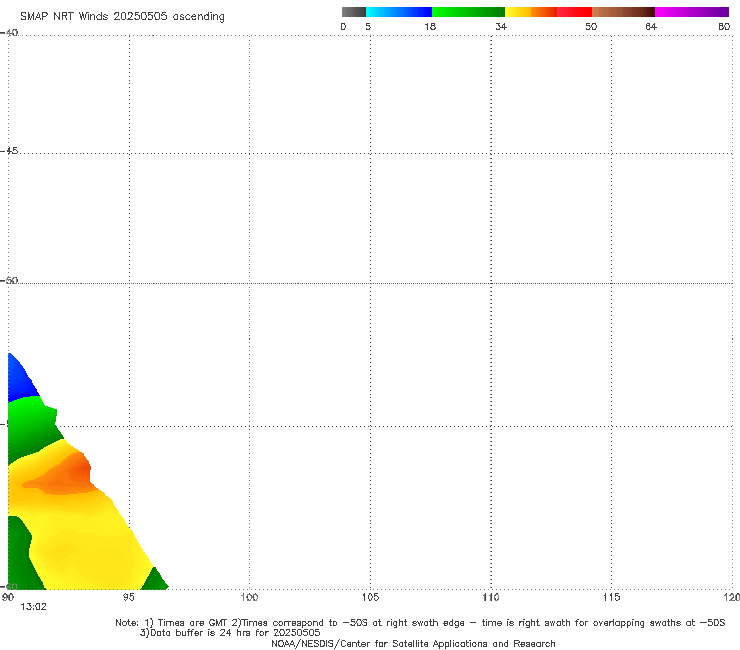Click the longitude label '105'
The image size is (740, 650).
tap(370, 598)
